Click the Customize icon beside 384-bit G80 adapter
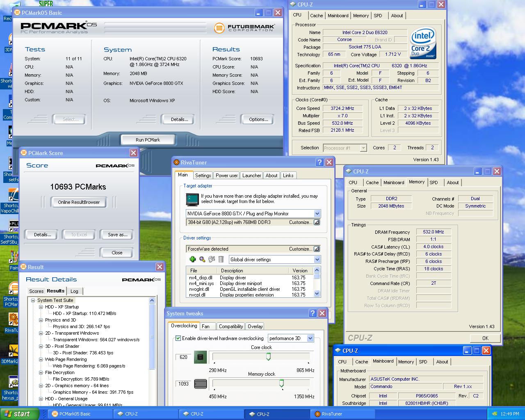 317,222
